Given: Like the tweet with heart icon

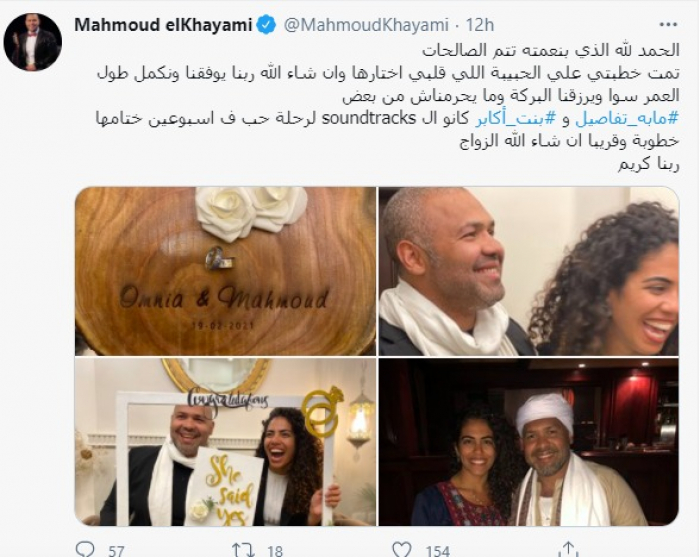Looking at the screenshot, I should coord(401,550).
